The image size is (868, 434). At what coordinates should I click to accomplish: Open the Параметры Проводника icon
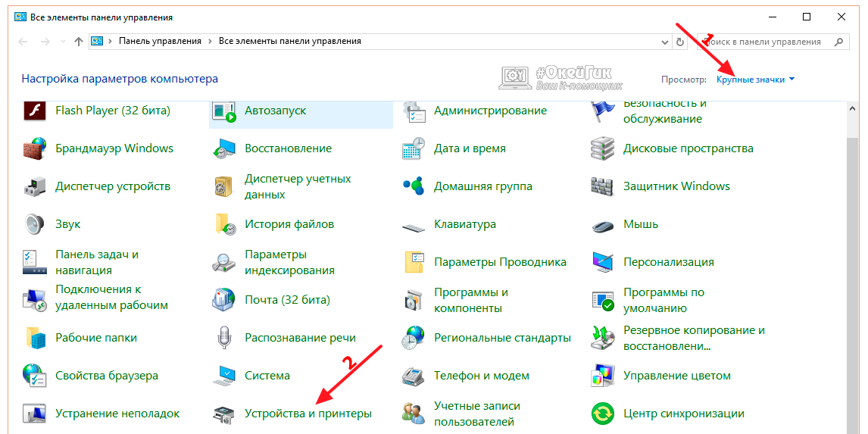point(414,262)
